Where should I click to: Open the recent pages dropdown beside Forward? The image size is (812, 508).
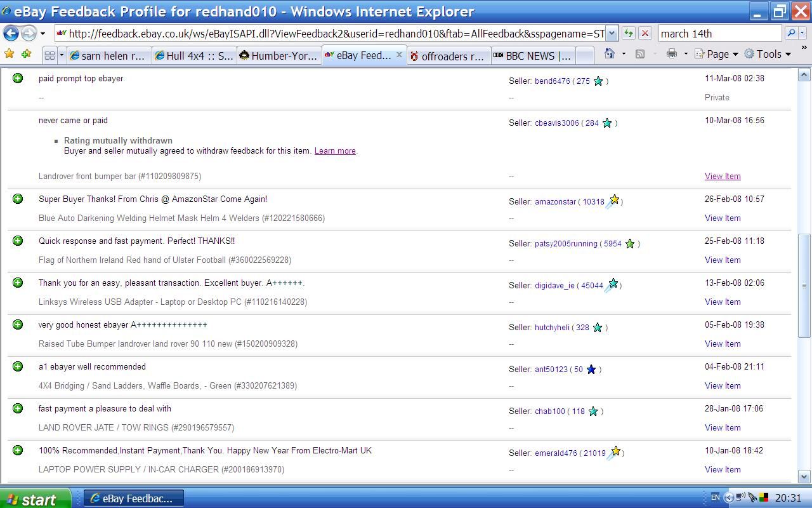click(43, 34)
